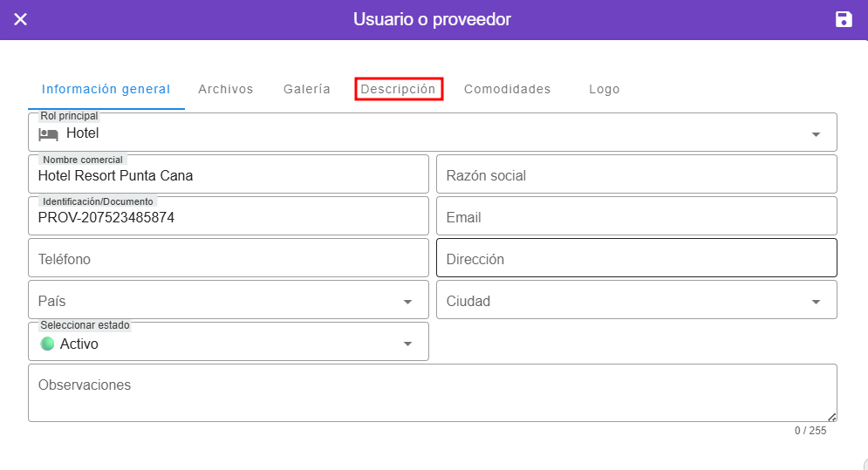Click the Nombre comercial field

click(x=229, y=175)
